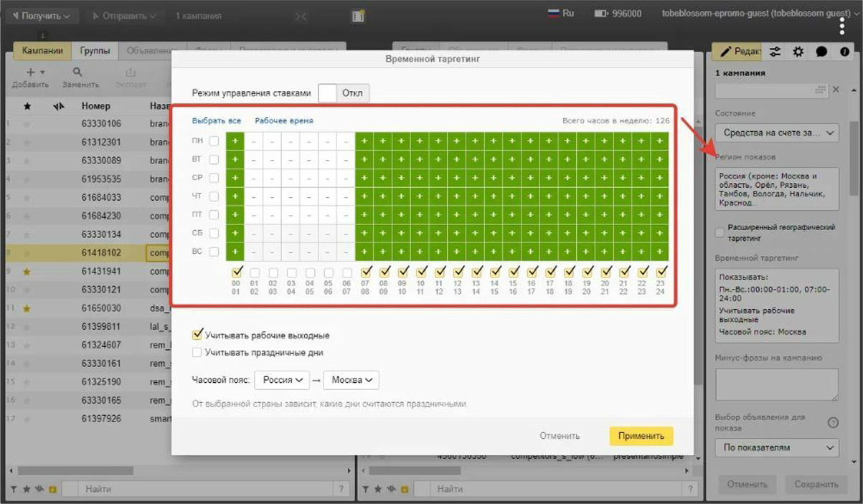Click the news film-strip icon in top bar

coord(358,16)
